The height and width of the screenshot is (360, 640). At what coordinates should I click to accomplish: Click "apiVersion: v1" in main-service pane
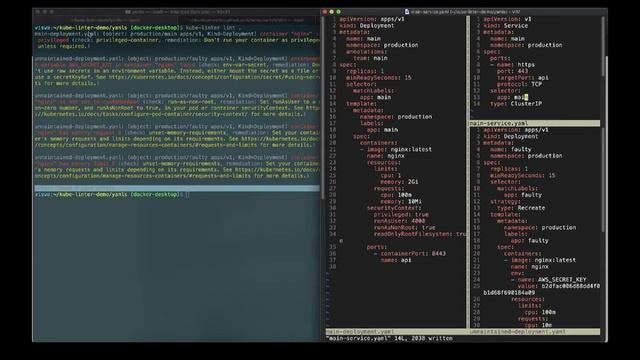click(507, 19)
